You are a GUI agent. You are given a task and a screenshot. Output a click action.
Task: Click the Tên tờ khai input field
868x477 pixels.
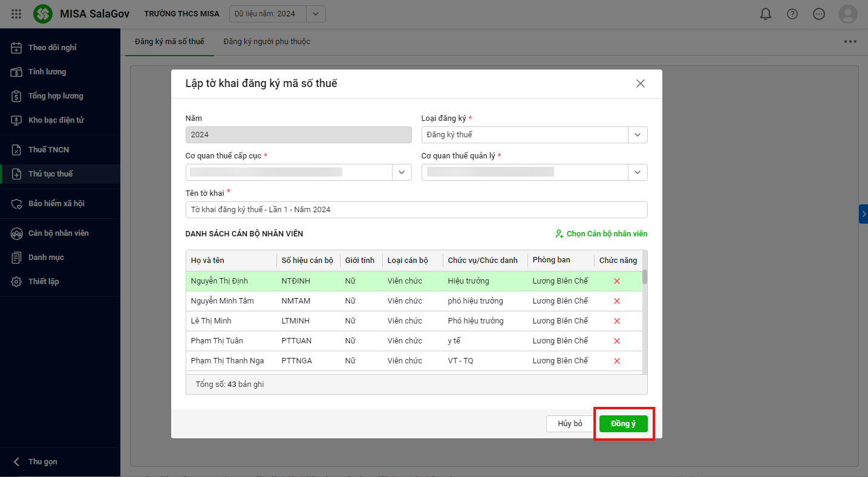(x=416, y=210)
